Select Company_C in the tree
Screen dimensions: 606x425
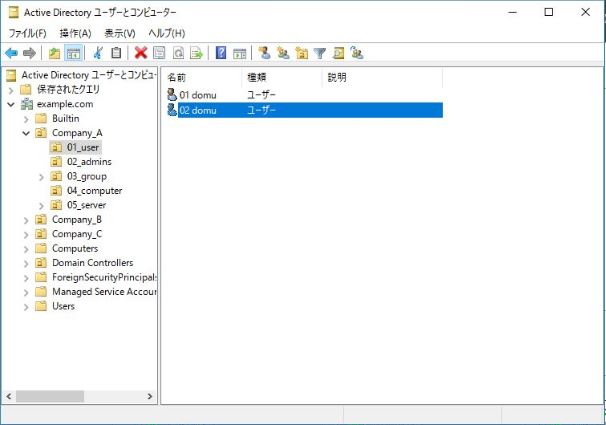(x=77, y=234)
